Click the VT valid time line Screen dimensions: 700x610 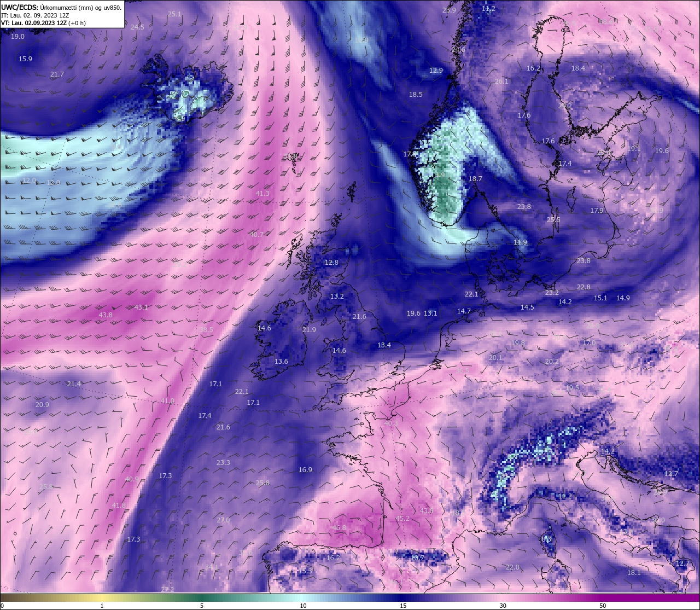(43, 23)
